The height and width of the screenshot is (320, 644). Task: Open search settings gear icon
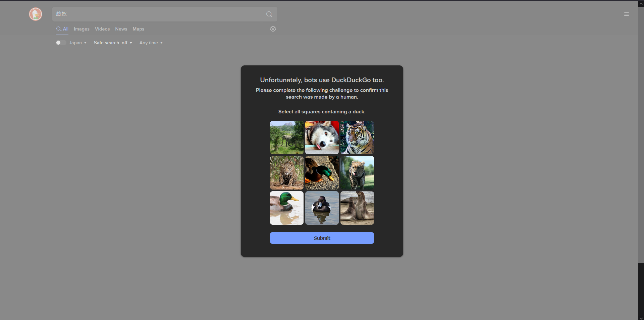[x=273, y=29]
